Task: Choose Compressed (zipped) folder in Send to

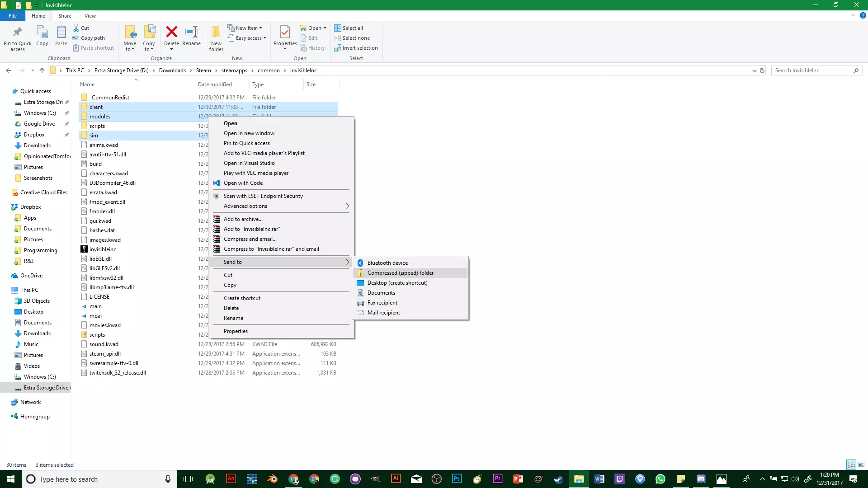Action: point(400,273)
